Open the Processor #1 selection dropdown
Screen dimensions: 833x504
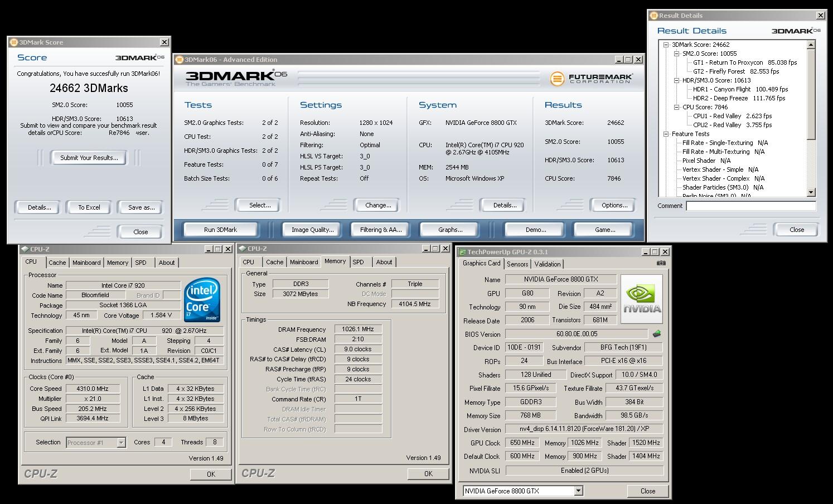pyautogui.click(x=121, y=443)
